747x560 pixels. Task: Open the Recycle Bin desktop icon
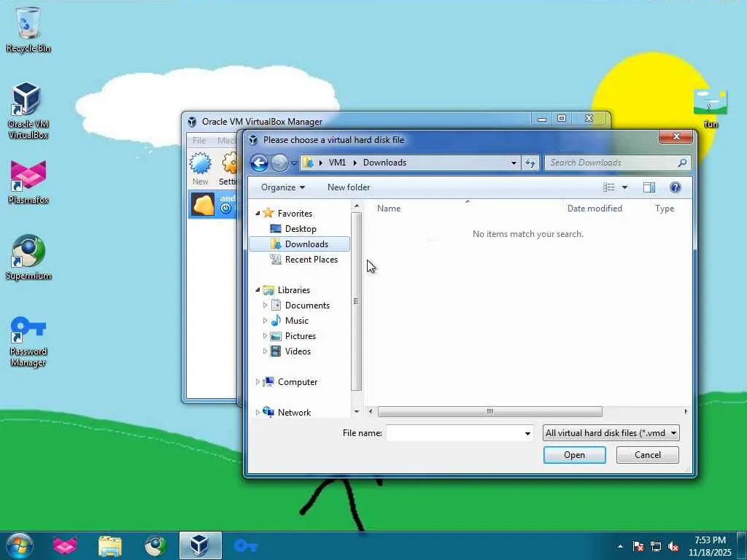(28, 29)
